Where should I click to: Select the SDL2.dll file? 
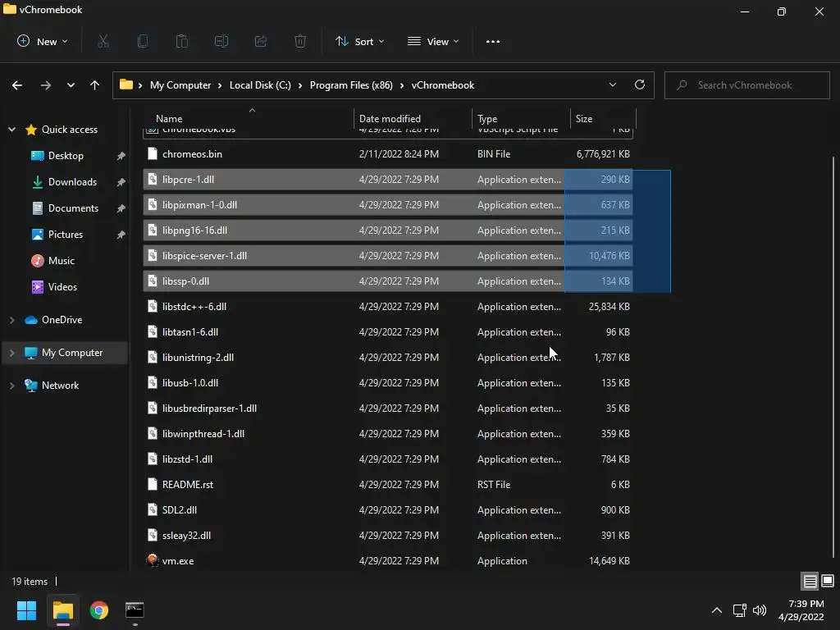pyautogui.click(x=388, y=510)
